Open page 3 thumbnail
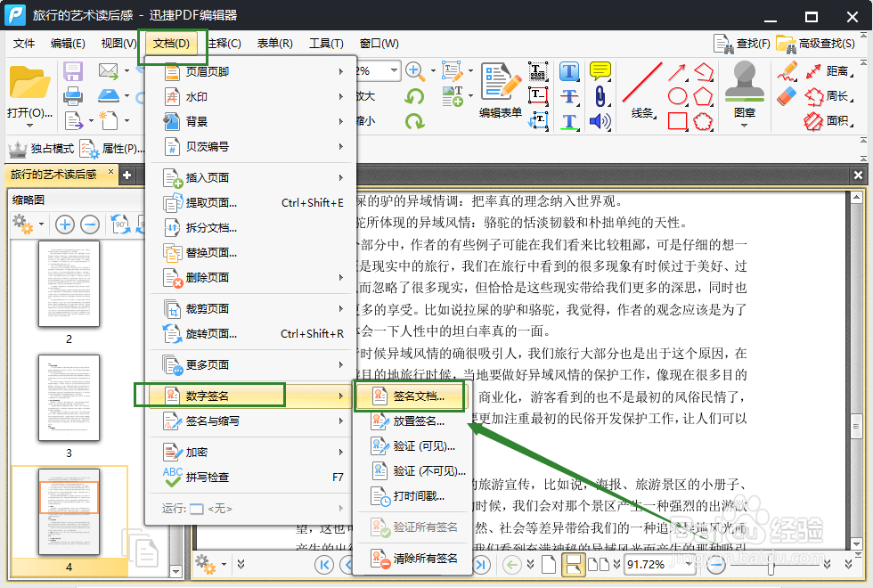The width and height of the screenshot is (873, 588). coord(69,398)
